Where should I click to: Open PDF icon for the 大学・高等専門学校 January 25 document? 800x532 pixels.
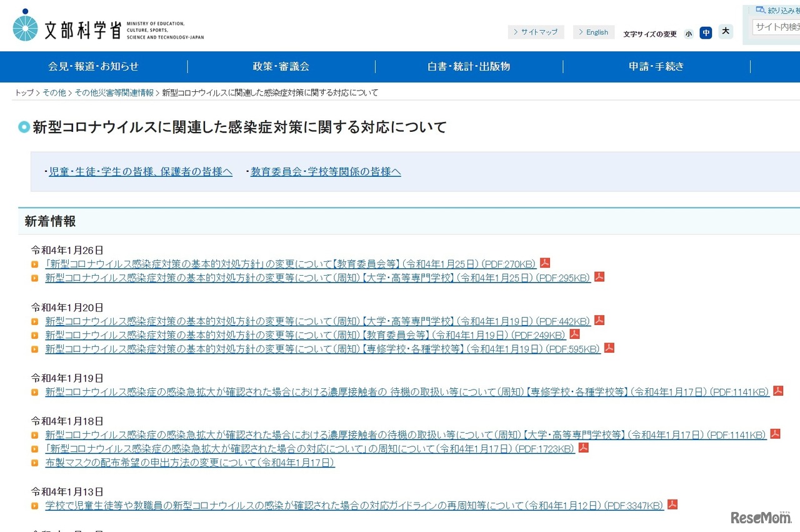point(599,277)
